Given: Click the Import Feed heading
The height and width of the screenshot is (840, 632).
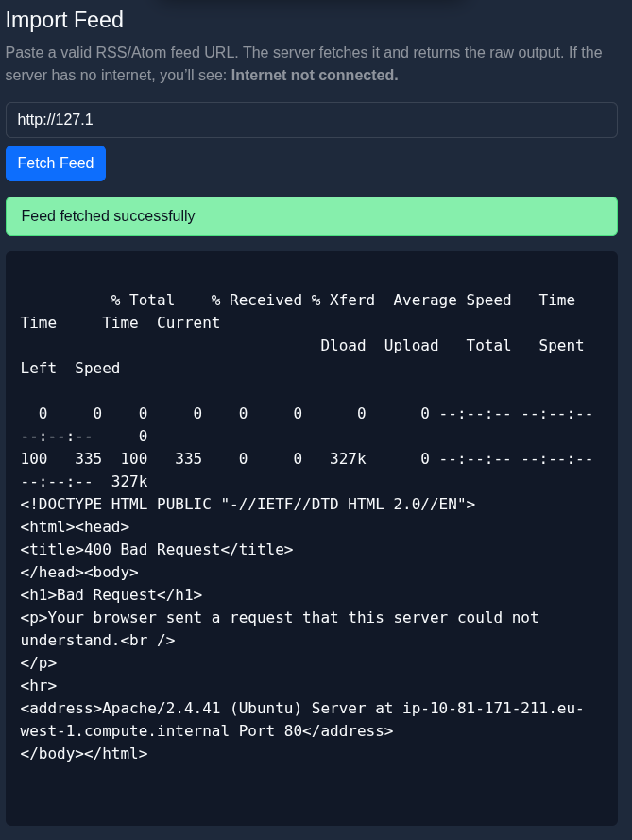Looking at the screenshot, I should (64, 21).
